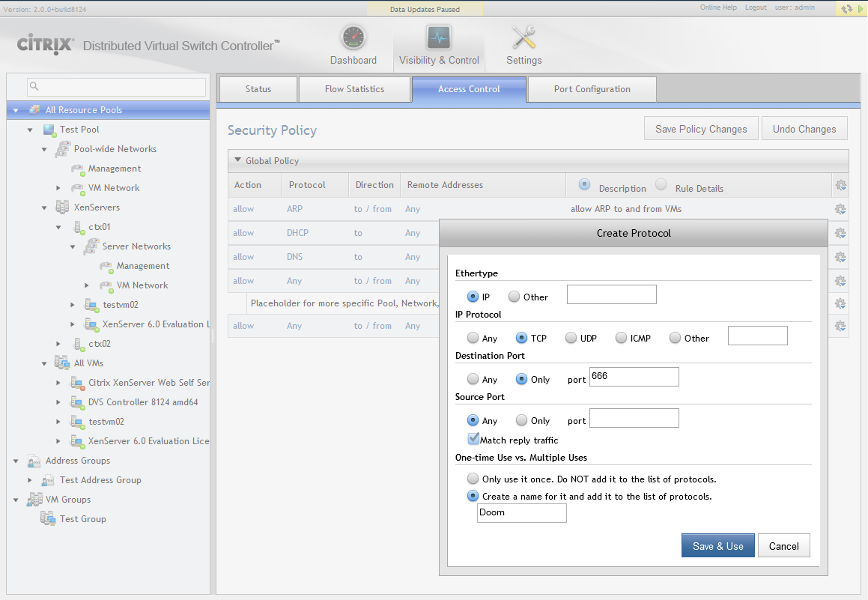This screenshot has height=600, width=868.
Task: Switch to the Port Configuration tab
Action: click(x=592, y=89)
